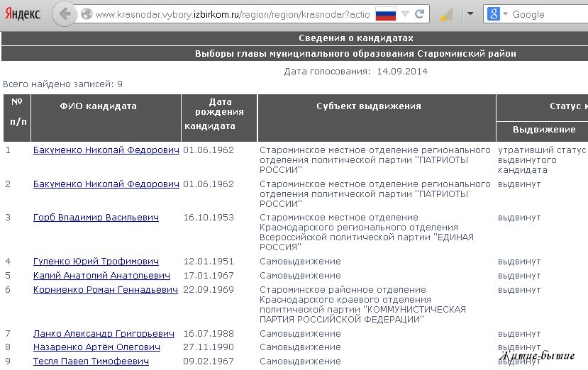Screen dimensions: 588x370
Task: Open Гуленко Юрий Трофимович candidate link
Action: coord(96,262)
